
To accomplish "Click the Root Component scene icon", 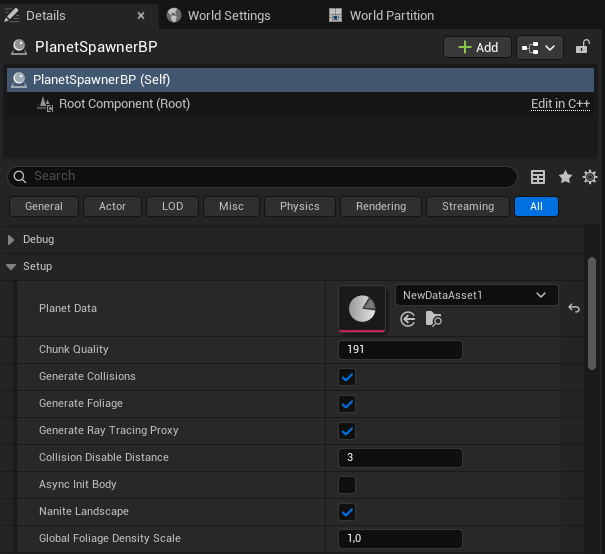I will coord(45,104).
